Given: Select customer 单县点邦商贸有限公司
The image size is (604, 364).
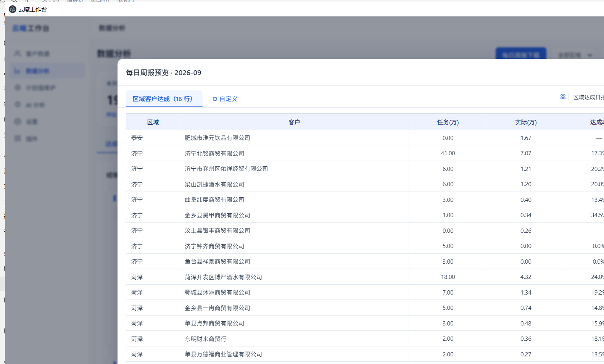Looking at the screenshot, I should (x=214, y=323).
